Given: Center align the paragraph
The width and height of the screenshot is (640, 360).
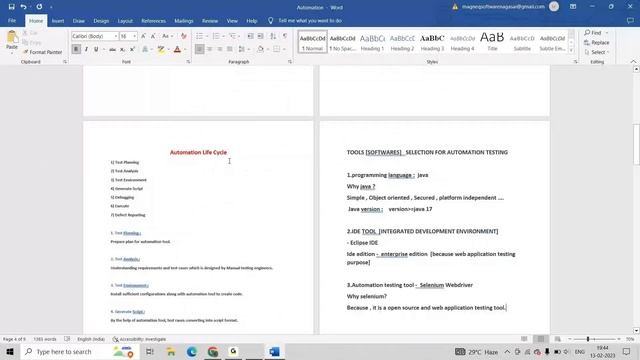Looking at the screenshot, I should pyautogui.click(x=209, y=49).
